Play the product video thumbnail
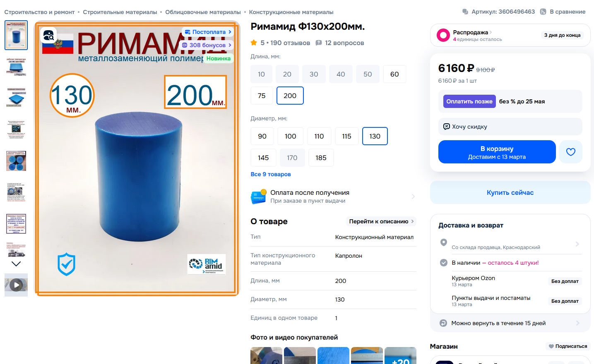This screenshot has width=594, height=364. (16, 285)
